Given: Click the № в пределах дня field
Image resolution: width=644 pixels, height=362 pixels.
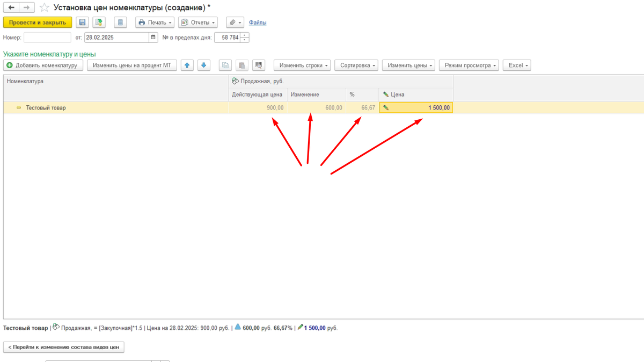Looking at the screenshot, I should pos(227,38).
